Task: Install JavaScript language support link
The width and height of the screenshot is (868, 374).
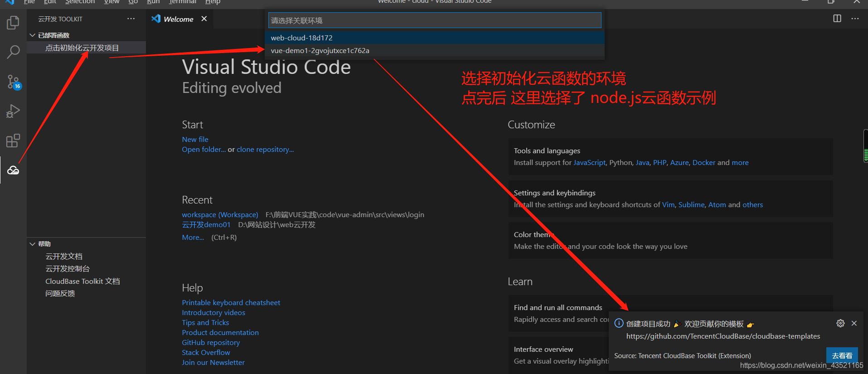Action: click(x=589, y=162)
